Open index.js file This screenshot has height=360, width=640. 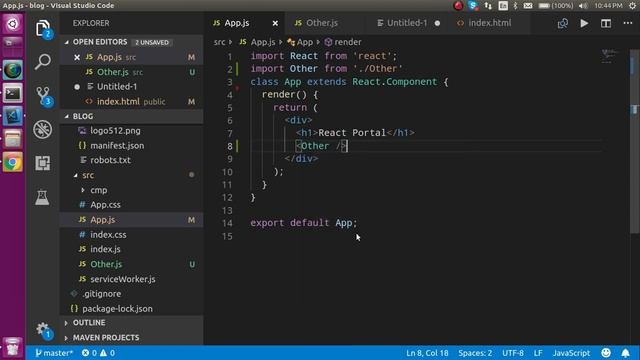click(x=131, y=249)
